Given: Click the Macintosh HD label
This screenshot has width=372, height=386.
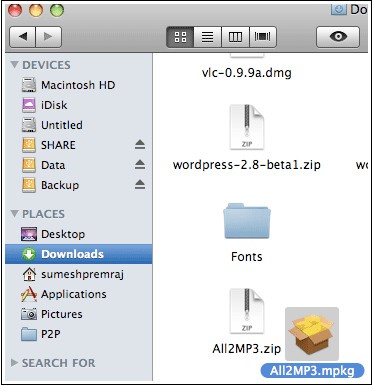Looking at the screenshot, I should pyautogui.click(x=78, y=85).
